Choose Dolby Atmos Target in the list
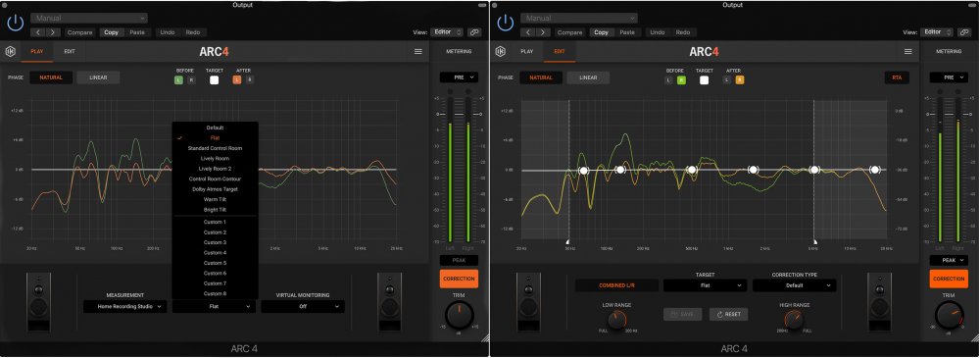Viewport: 980px width, 358px height. (x=215, y=189)
